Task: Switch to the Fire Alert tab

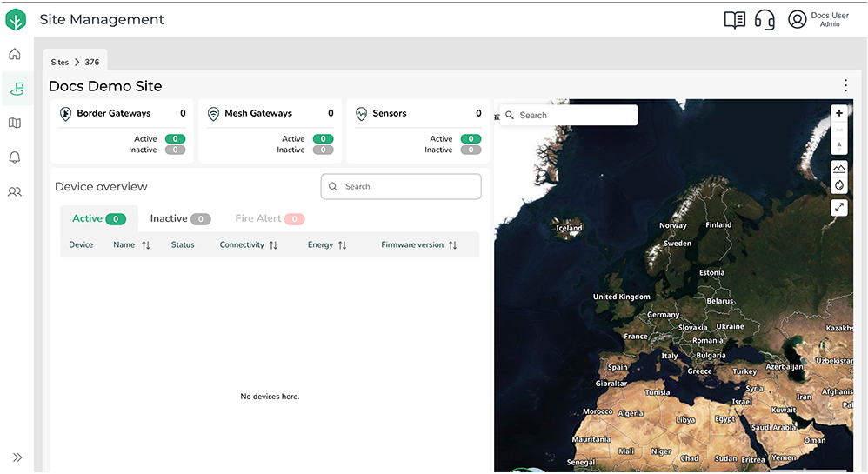Action: 270,218
